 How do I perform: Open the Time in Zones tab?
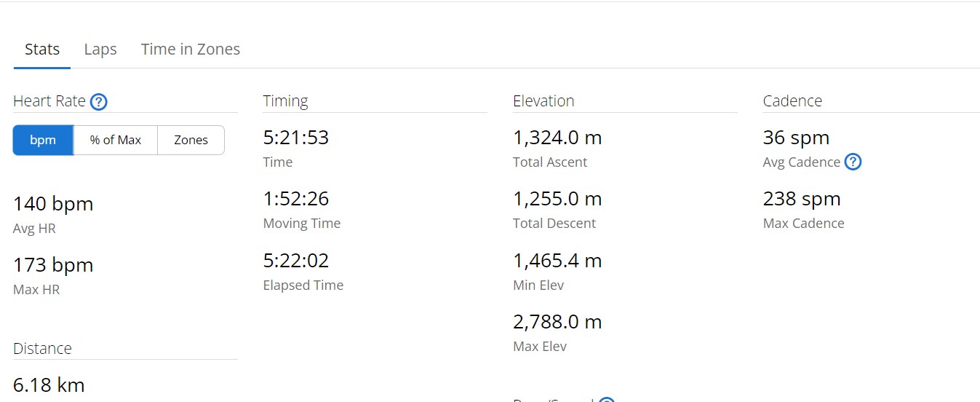pyautogui.click(x=191, y=50)
